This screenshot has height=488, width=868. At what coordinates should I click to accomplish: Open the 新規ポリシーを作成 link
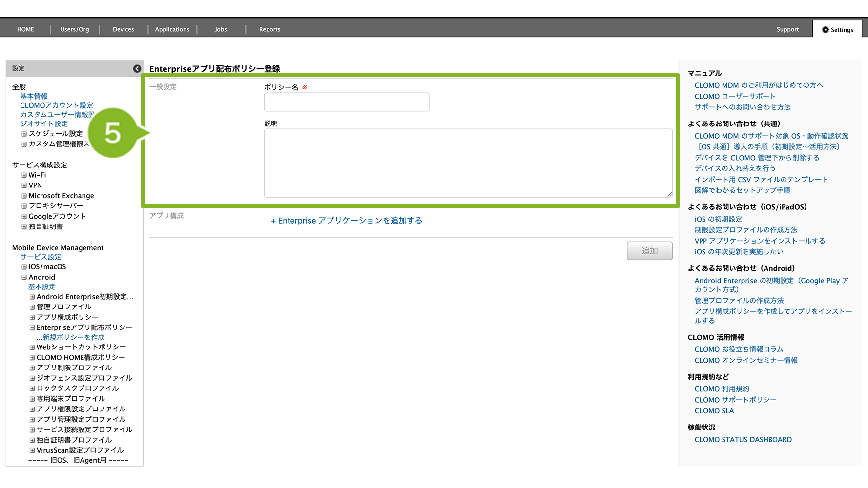coord(71,337)
